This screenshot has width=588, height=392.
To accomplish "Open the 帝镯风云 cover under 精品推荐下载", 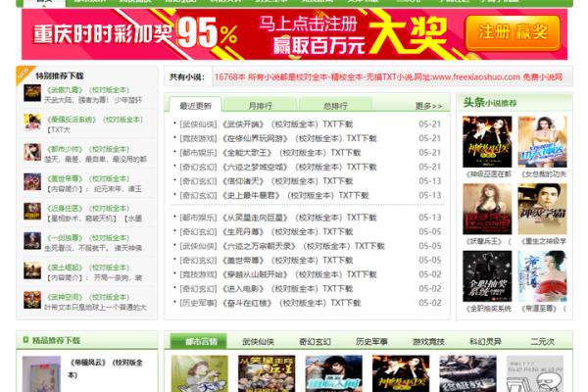I will [x=41, y=374].
